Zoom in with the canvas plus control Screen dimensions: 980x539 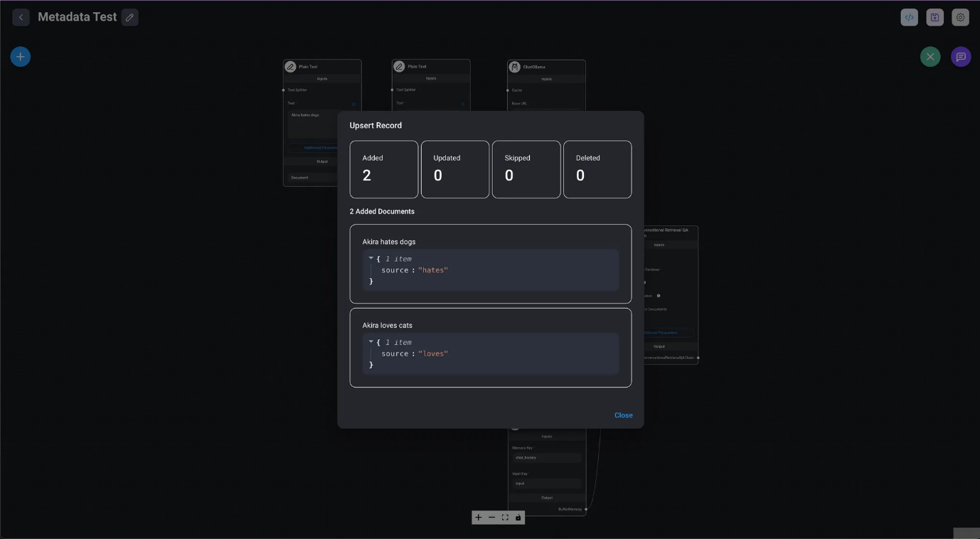[x=479, y=518]
